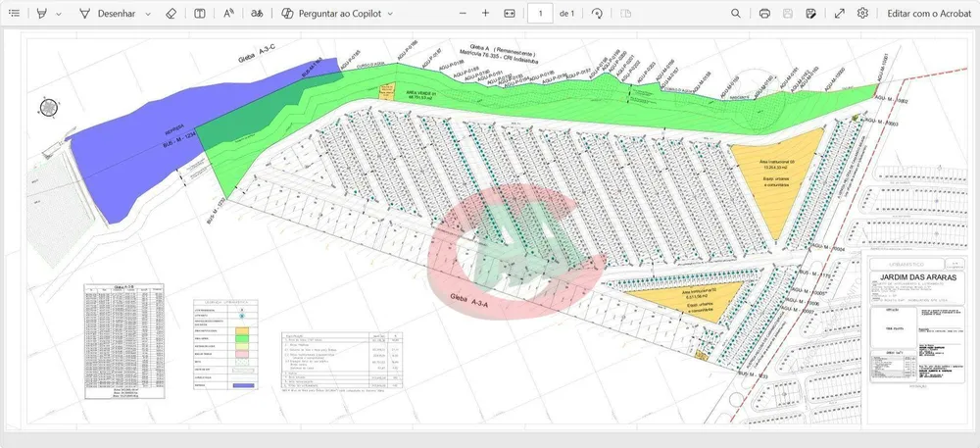Open the page view options icon
This screenshot has width=980, height=448.
625,13
